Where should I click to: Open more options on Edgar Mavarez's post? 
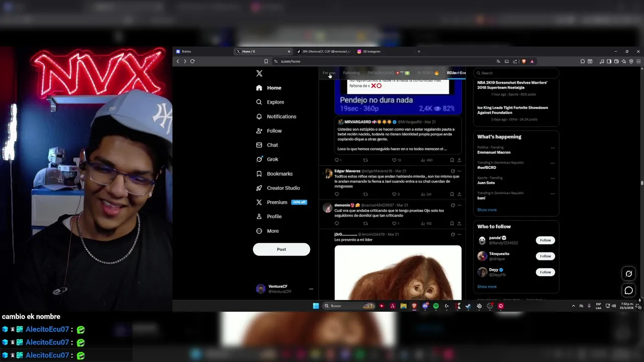tap(459, 171)
